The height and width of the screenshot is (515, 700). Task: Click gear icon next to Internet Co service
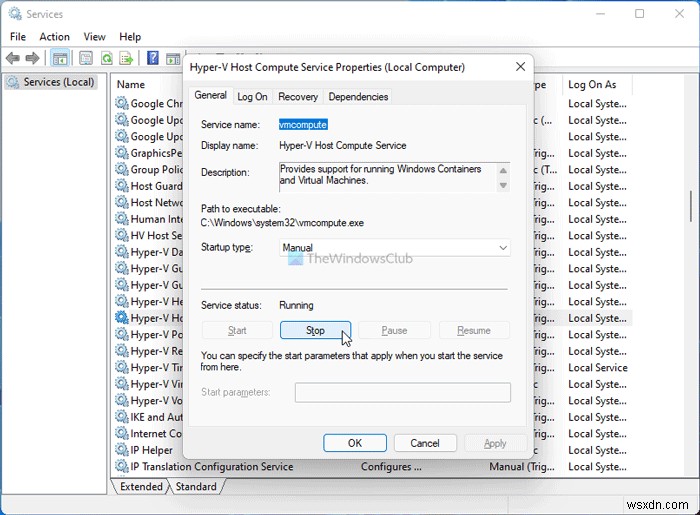122,433
